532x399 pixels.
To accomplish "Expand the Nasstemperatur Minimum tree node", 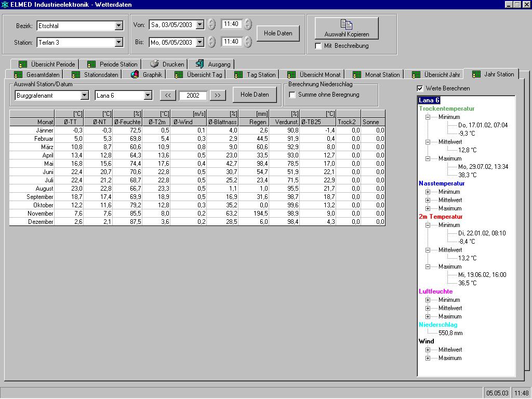I will coord(428,192).
